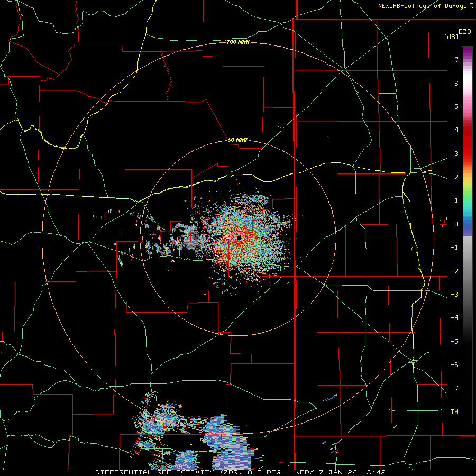The height and width of the screenshot is (476, 476).
Task: Click the 0 dB legend value
Action: click(456, 224)
